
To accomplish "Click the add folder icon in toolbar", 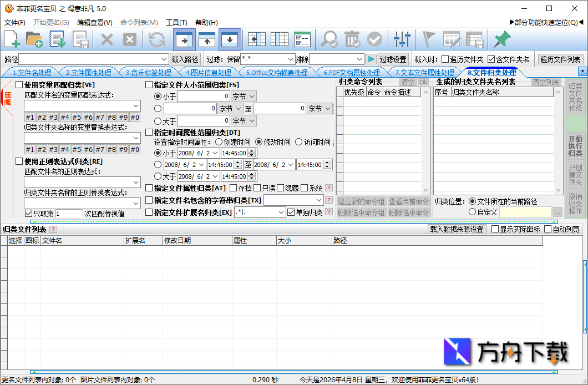I will (34, 39).
